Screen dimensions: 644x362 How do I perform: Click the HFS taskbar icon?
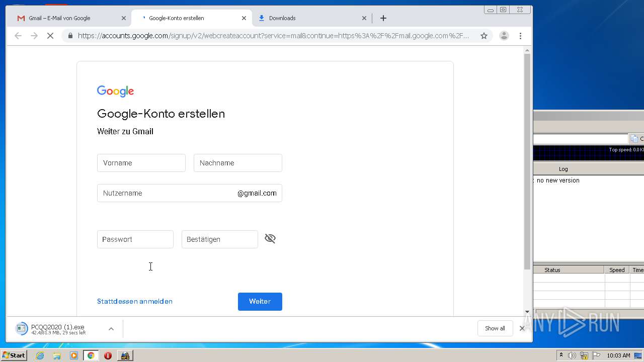tap(125, 355)
